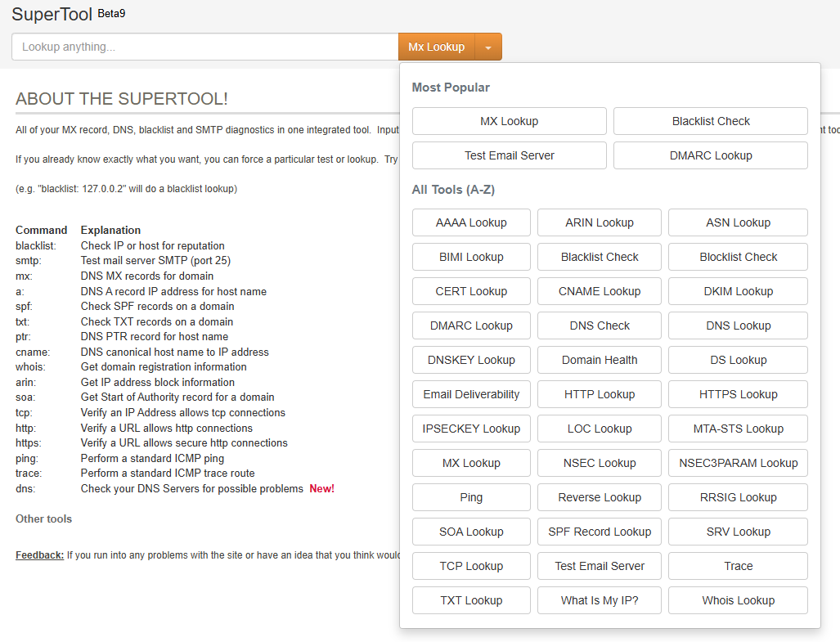This screenshot has width=840, height=642.
Task: Open the ASN Lookup tool
Action: [738, 222]
